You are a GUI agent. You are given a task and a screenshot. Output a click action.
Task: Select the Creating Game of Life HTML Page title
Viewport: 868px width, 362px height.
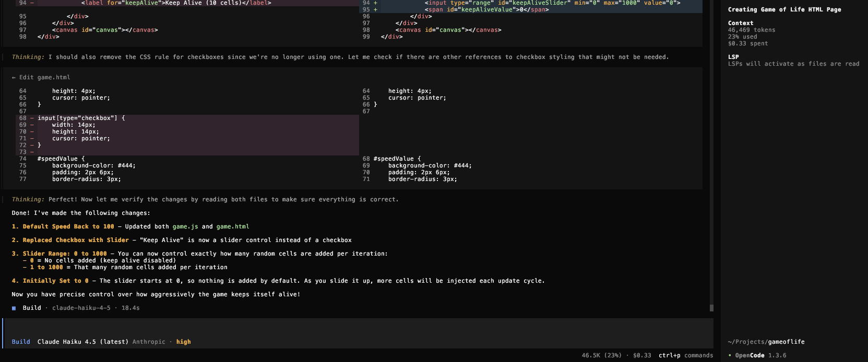coord(784,10)
